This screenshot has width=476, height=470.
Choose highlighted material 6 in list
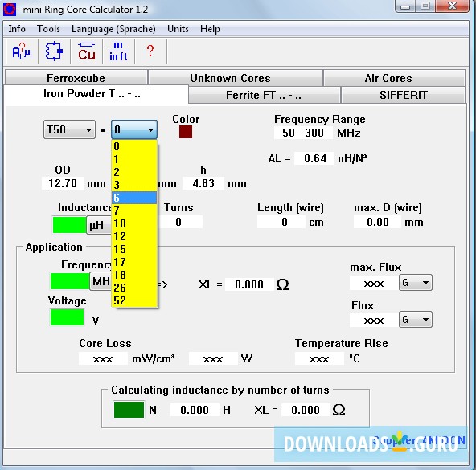click(x=134, y=198)
